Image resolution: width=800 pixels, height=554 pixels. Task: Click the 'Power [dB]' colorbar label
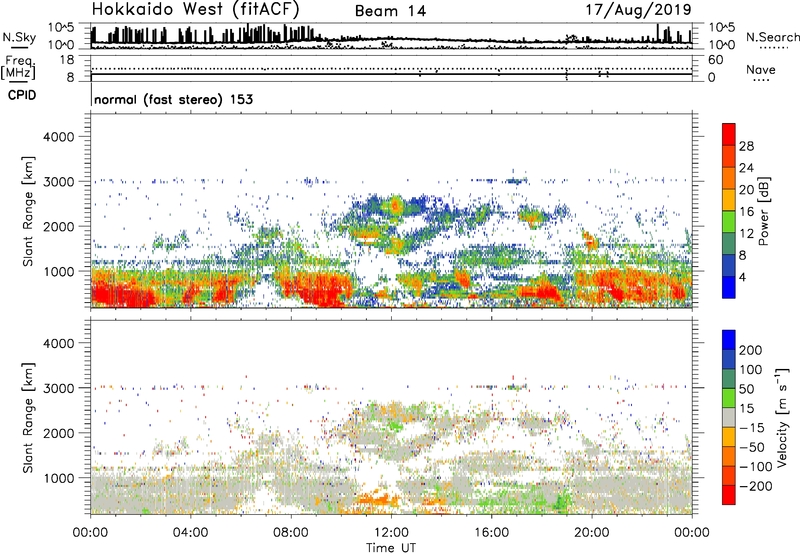(x=763, y=211)
